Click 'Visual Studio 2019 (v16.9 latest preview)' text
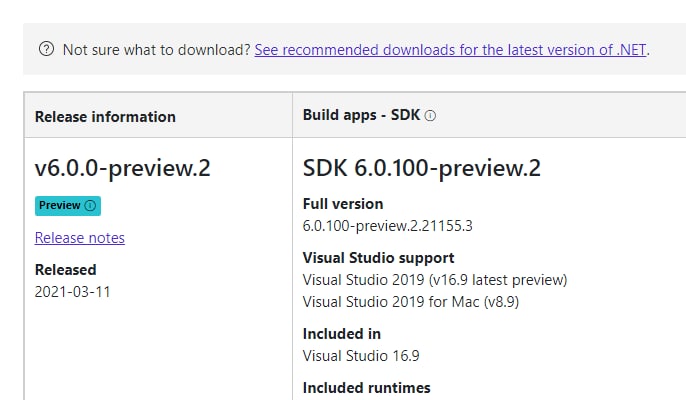686x400 pixels. [x=435, y=280]
